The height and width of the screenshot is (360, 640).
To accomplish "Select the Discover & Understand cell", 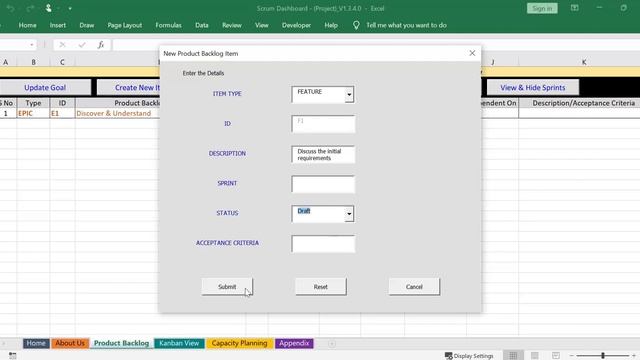I will [x=117, y=113].
